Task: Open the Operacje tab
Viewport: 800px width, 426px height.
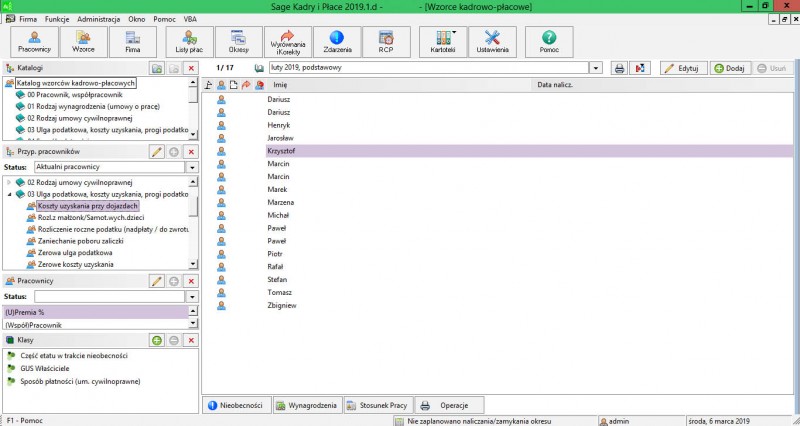Action: 449,406
